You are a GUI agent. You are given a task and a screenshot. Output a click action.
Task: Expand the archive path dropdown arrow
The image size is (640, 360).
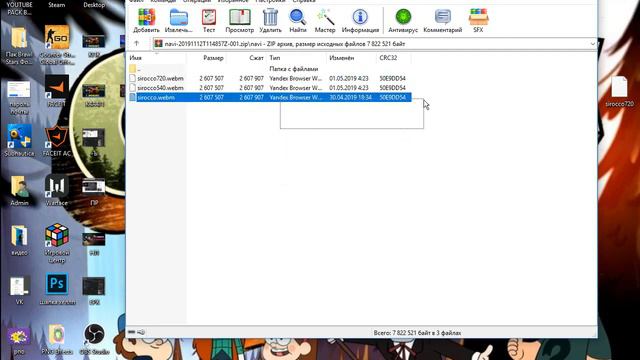point(592,44)
